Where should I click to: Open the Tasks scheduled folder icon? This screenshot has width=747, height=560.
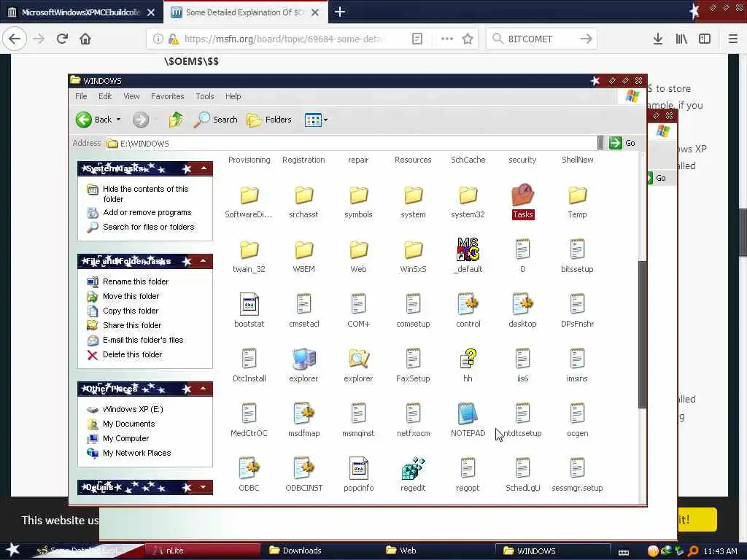tap(522, 195)
